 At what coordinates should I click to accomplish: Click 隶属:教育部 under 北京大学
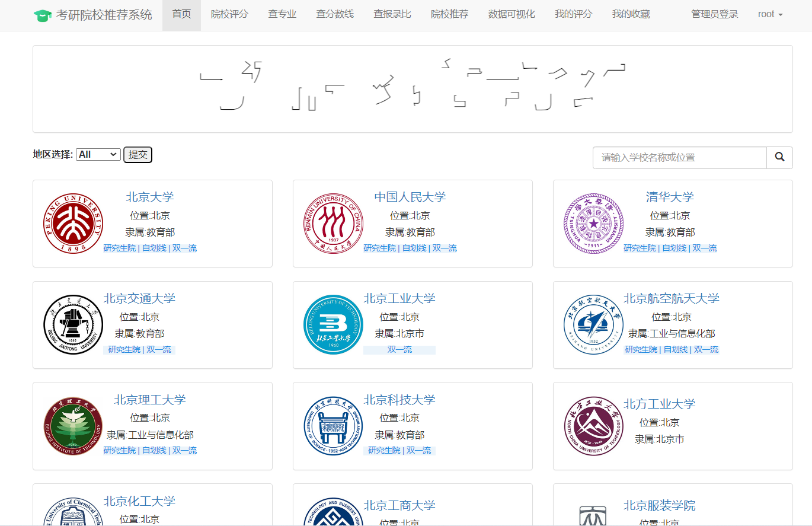(150, 232)
